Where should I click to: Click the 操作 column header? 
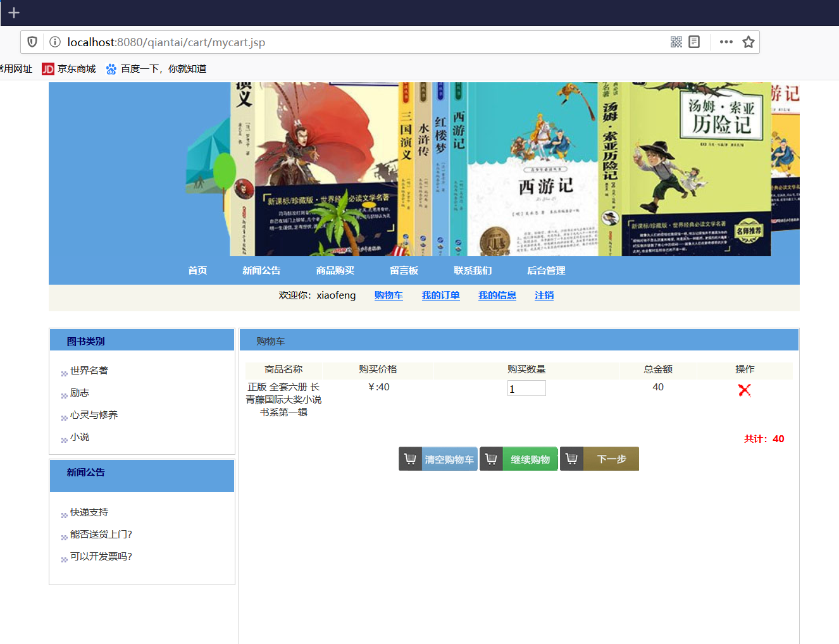pyautogui.click(x=745, y=369)
